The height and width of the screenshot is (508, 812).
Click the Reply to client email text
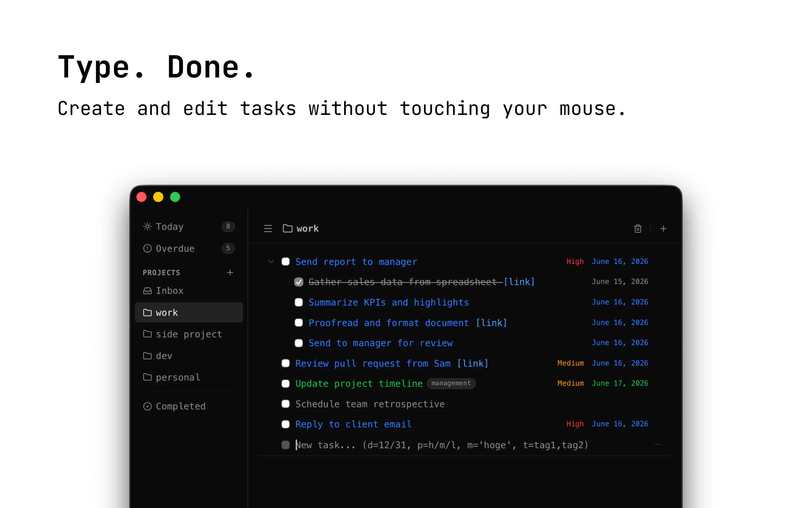(353, 424)
